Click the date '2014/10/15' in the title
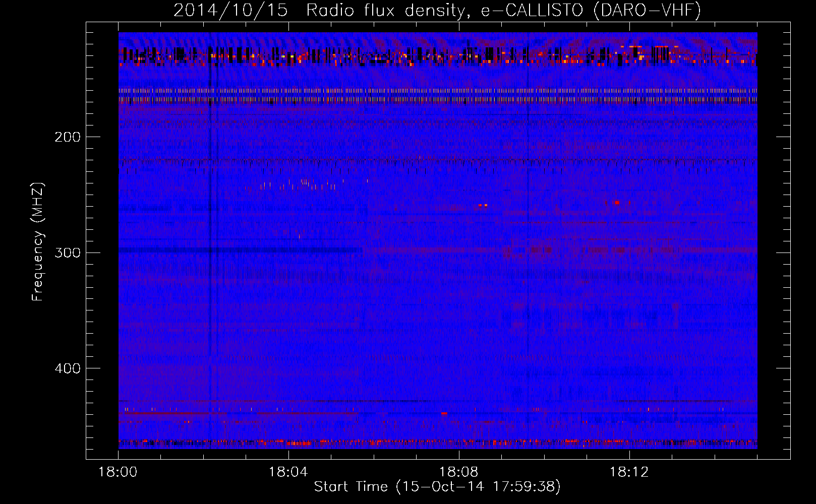The image size is (816, 504). [x=230, y=10]
